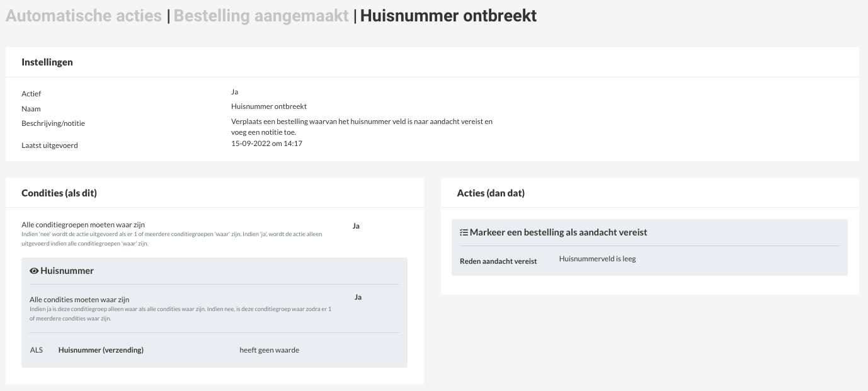The width and height of the screenshot is (868, 391).
Task: Click the Beschrijving/notitie description text
Action: (362, 127)
